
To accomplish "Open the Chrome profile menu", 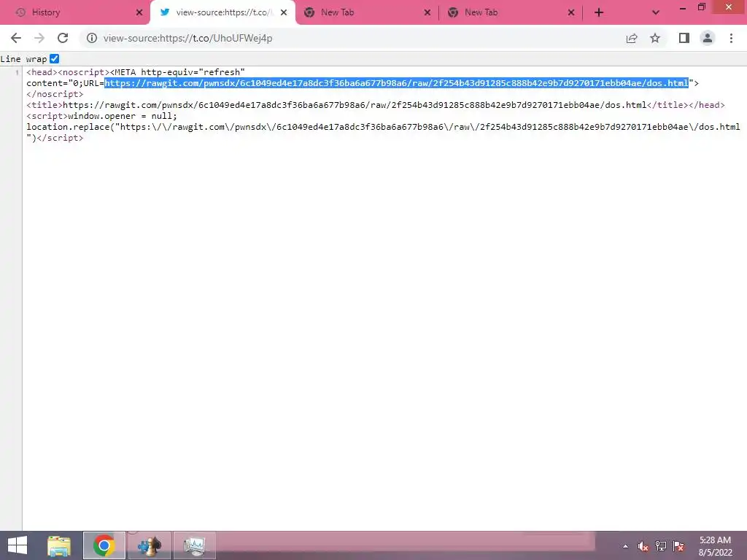I will 708,38.
